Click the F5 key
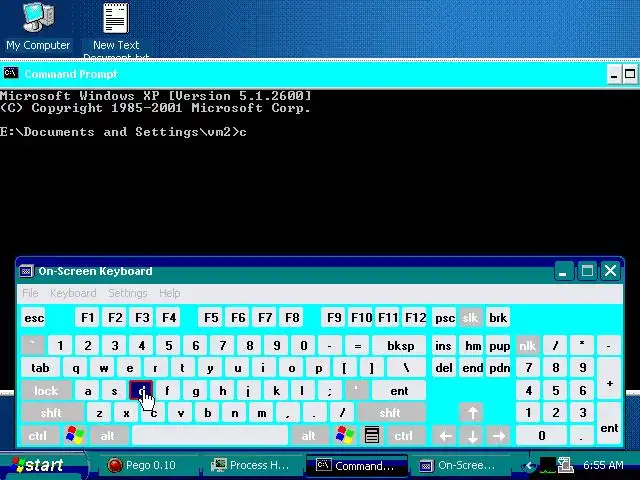The width and height of the screenshot is (640, 480). point(211,318)
